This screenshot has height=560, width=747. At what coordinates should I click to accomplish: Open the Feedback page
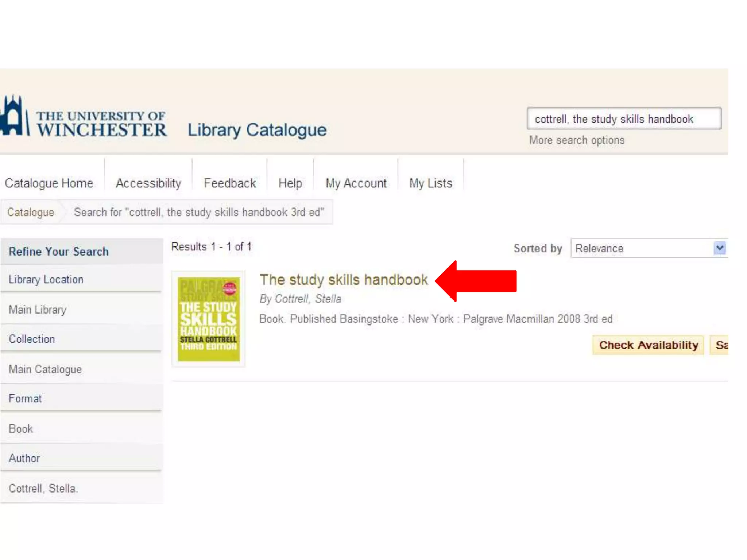[230, 183]
